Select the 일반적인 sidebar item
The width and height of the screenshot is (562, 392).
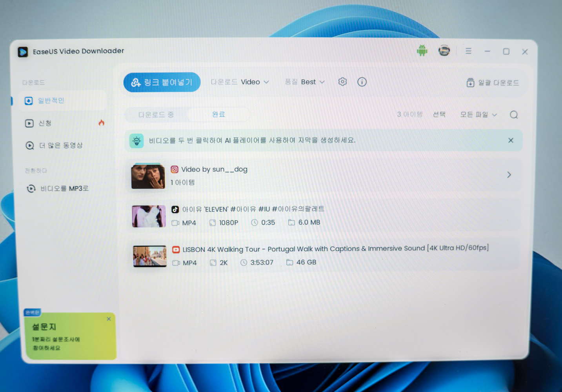(x=63, y=101)
